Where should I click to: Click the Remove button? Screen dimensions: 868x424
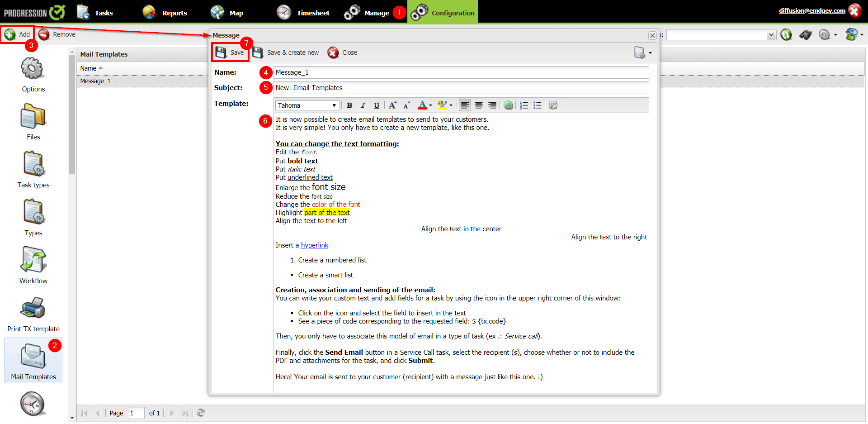coord(57,34)
